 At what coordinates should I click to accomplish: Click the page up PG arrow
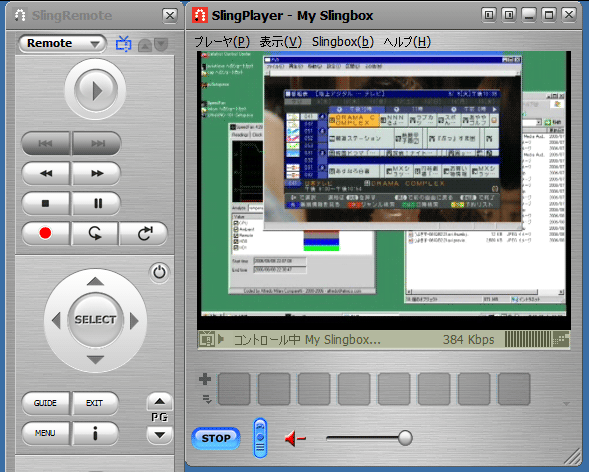tap(160, 402)
